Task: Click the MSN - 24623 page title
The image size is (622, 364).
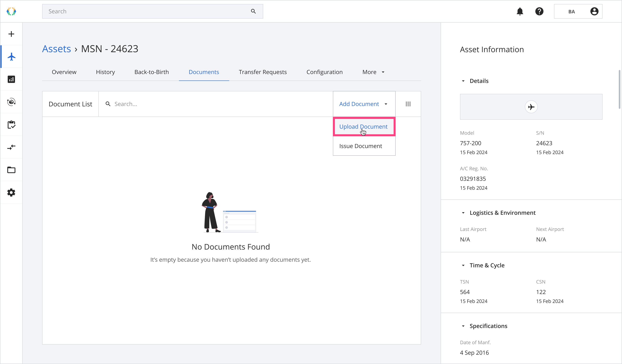Action: tap(110, 49)
